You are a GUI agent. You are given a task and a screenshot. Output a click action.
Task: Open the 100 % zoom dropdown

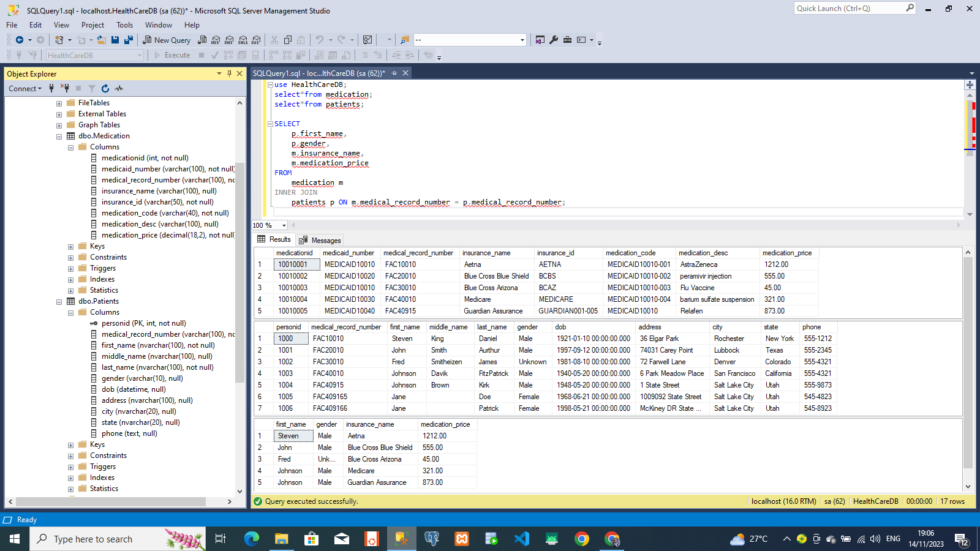[x=284, y=225]
